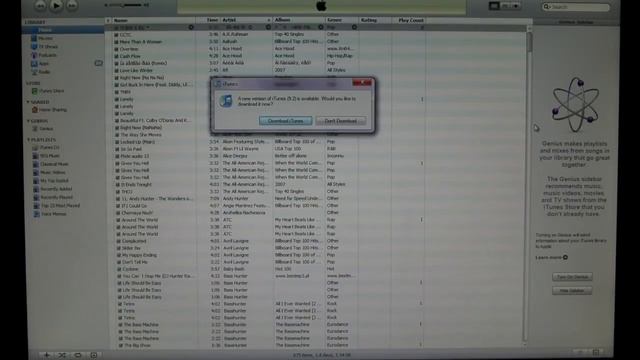Screen dimensions: 640x360
Task: Click the Download iTunes button
Action: pyautogui.click(x=285, y=121)
